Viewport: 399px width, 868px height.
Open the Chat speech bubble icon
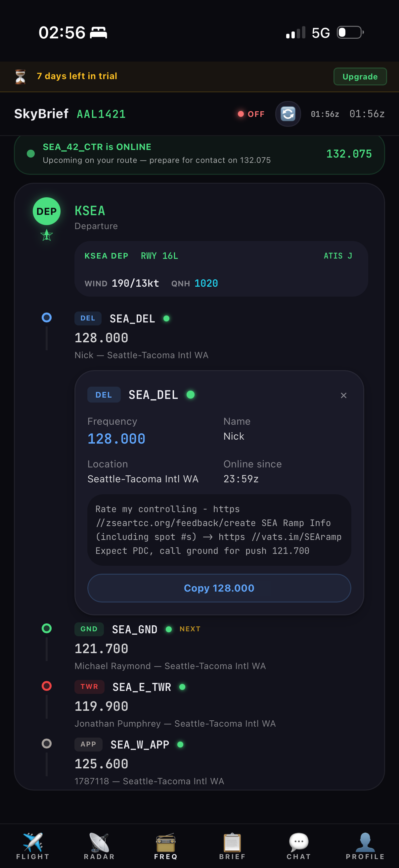tap(299, 842)
